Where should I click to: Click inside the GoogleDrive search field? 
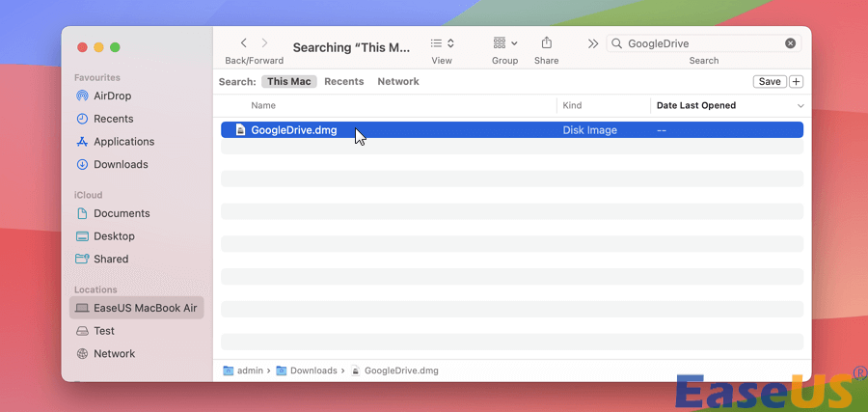pyautogui.click(x=699, y=43)
